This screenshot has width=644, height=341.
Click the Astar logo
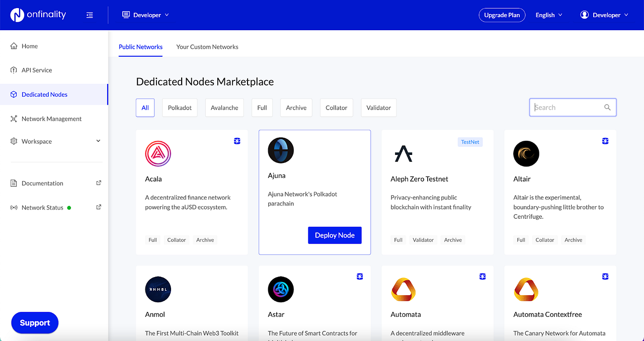coord(281,289)
